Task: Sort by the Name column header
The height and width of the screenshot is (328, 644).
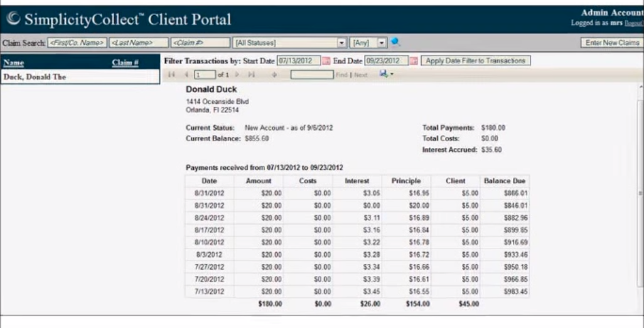Action: click(x=14, y=63)
